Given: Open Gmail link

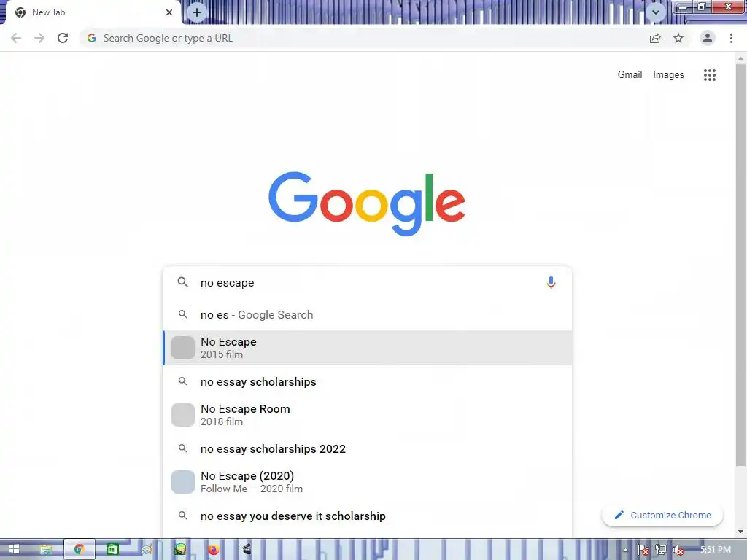Looking at the screenshot, I should 630,75.
